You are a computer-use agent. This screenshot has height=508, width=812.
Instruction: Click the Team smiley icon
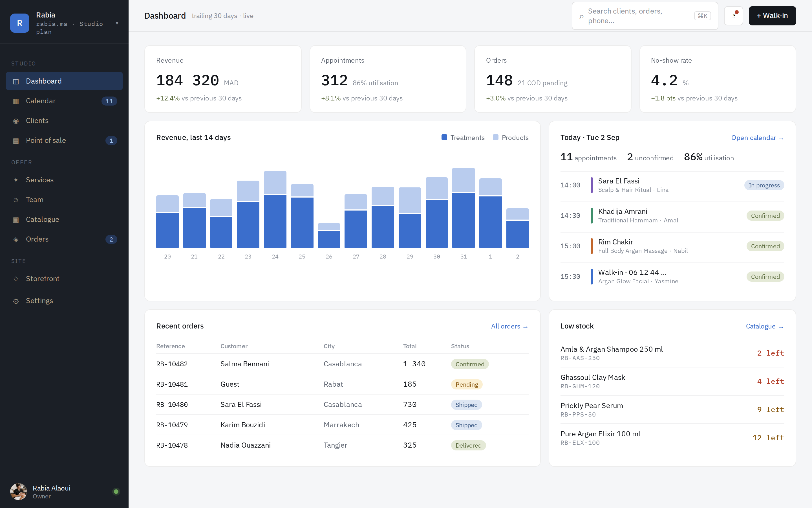pos(16,200)
